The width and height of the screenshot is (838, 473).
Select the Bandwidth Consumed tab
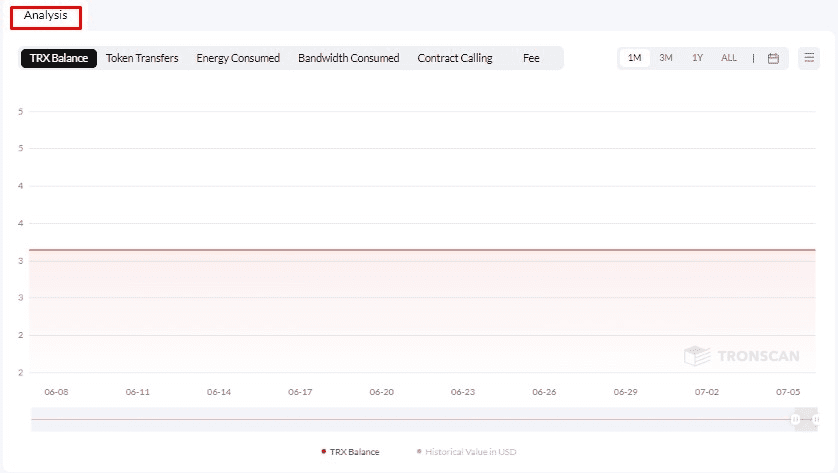[x=348, y=58]
